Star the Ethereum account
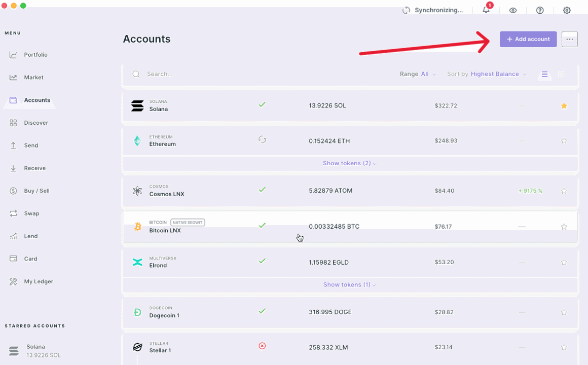 tap(564, 141)
